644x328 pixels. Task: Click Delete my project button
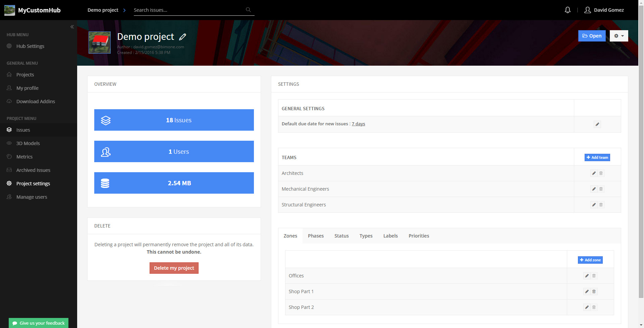174,268
